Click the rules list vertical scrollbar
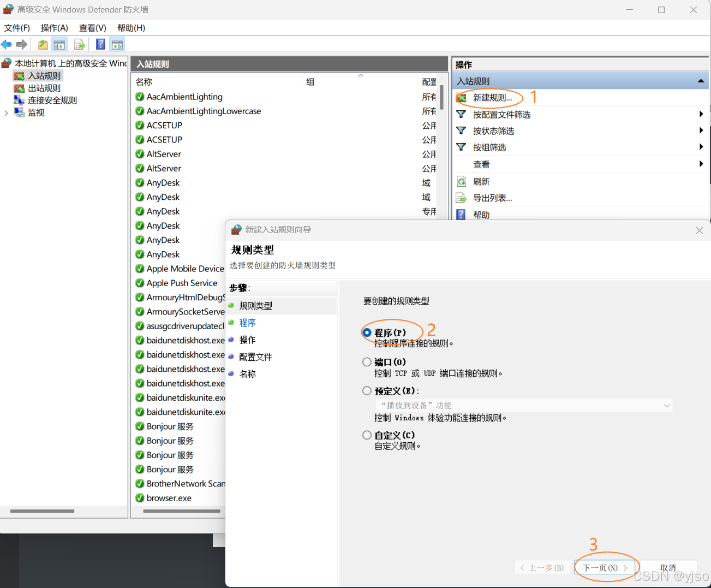This screenshot has width=711, height=588. [441, 98]
